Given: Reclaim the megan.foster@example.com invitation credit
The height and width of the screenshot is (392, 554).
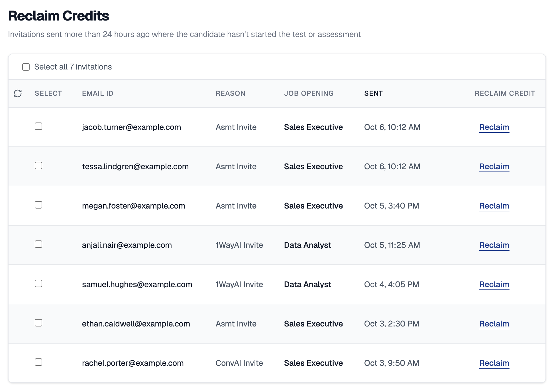Looking at the screenshot, I should (494, 206).
